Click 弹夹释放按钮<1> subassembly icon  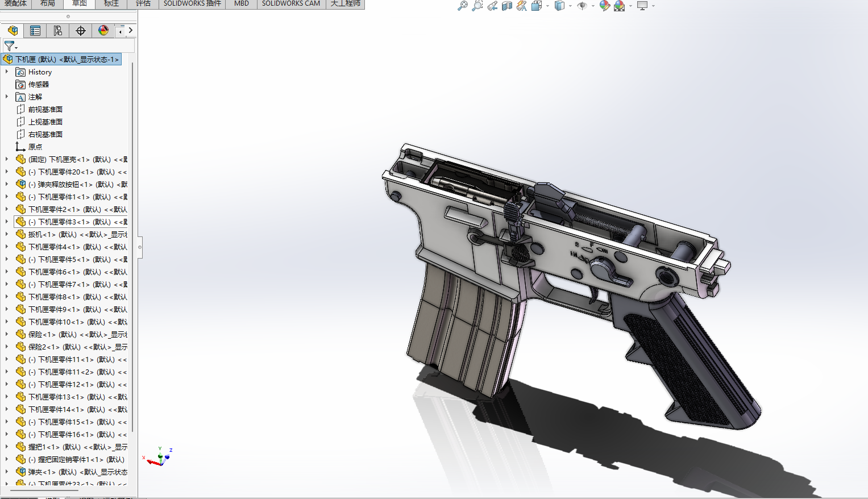20,184
